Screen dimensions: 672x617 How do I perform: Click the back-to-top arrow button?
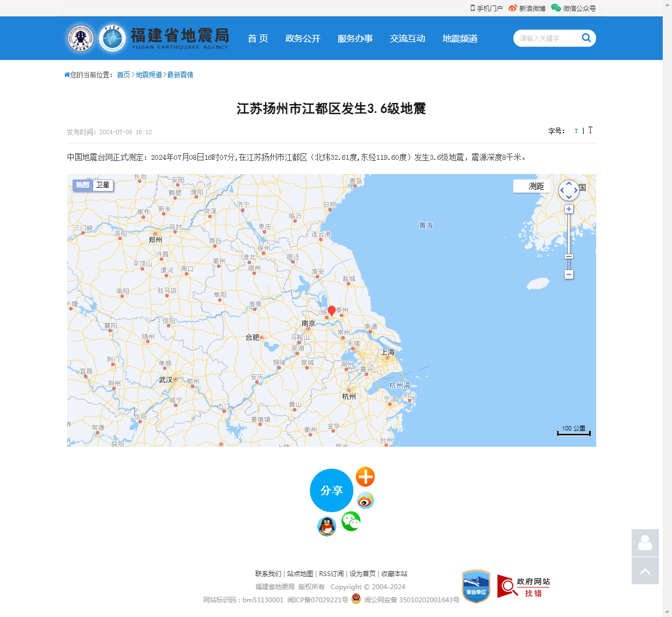coord(645,571)
